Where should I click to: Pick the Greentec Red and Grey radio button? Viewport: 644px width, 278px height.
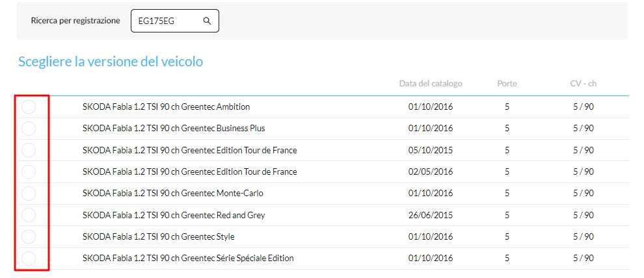tap(29, 215)
